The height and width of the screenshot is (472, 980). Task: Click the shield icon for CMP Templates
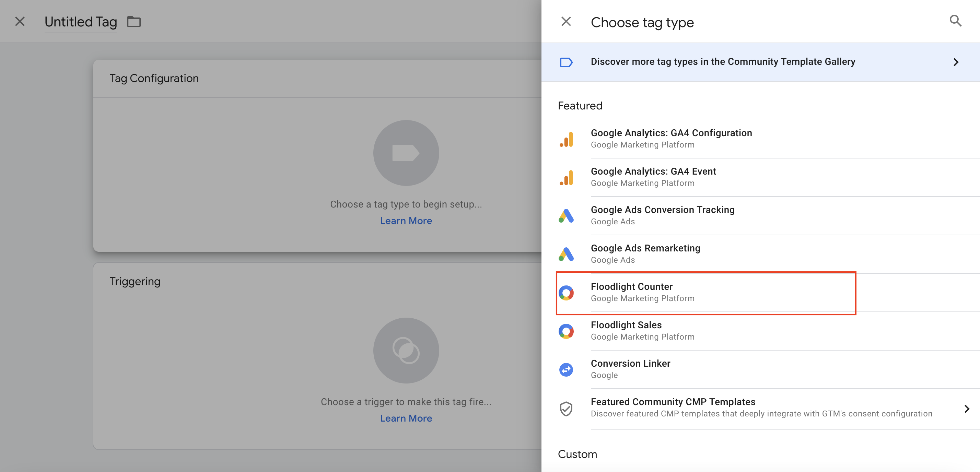[566, 409]
